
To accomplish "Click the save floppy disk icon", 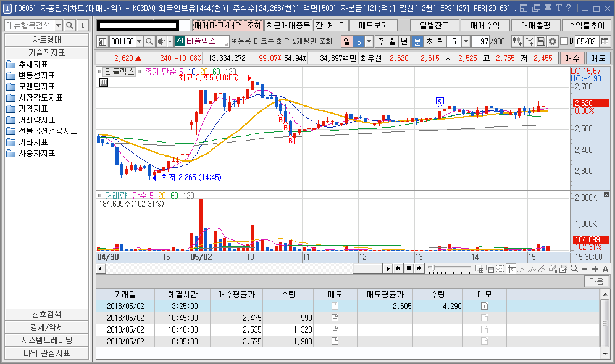I will coord(541,41).
